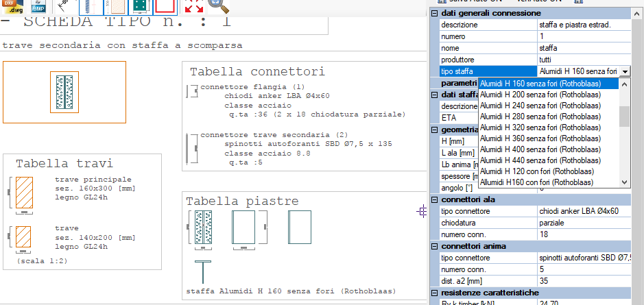Click the T-shaped staffa profile drawing
The width and height of the screenshot is (644, 305).
coord(203,271)
